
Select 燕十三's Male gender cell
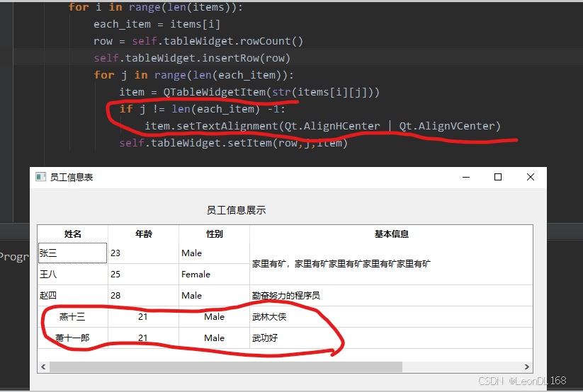[214, 316]
